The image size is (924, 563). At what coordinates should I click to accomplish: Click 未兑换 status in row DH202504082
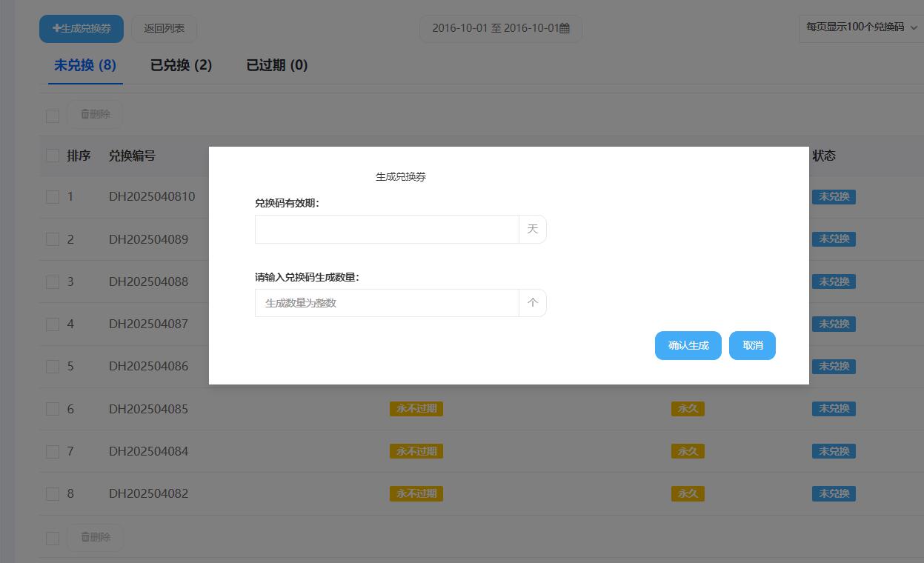(834, 493)
